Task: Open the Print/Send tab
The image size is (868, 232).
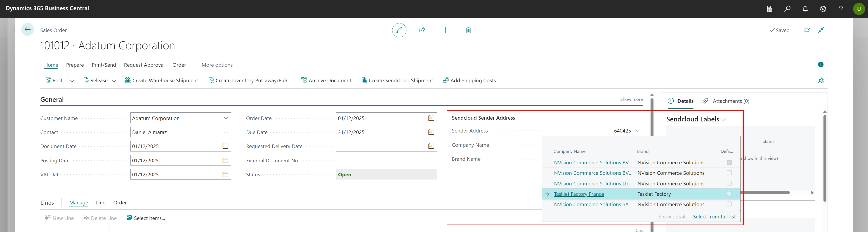Action: pos(104,65)
